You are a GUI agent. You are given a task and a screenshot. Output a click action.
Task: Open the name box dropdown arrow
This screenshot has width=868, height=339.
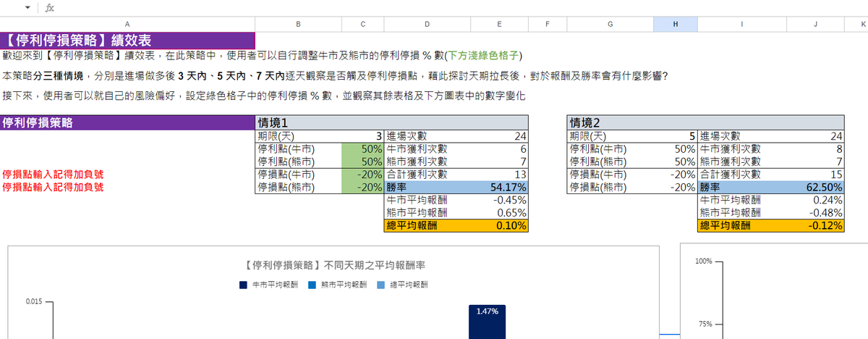point(27,8)
